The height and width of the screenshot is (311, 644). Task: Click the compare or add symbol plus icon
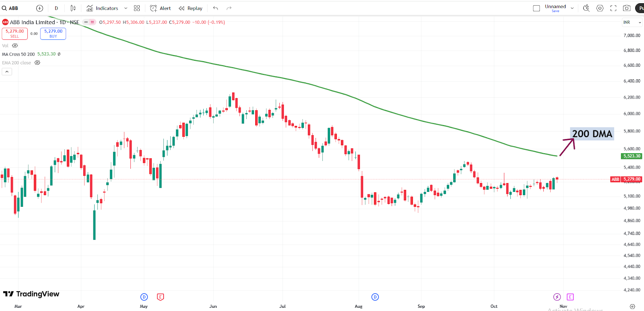point(39,8)
